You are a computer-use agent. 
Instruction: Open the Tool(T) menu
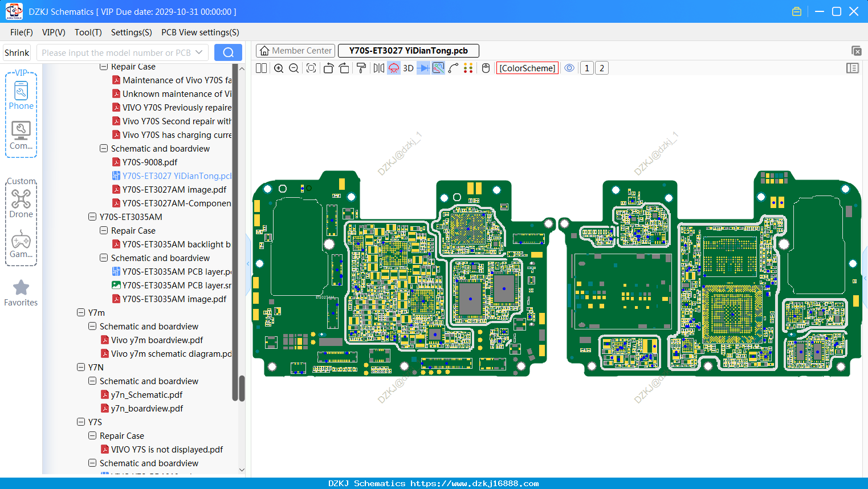pyautogui.click(x=88, y=32)
